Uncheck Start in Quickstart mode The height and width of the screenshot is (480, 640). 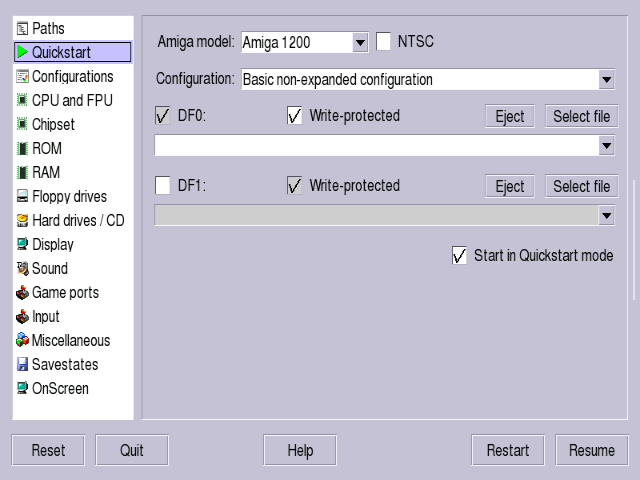tap(459, 256)
